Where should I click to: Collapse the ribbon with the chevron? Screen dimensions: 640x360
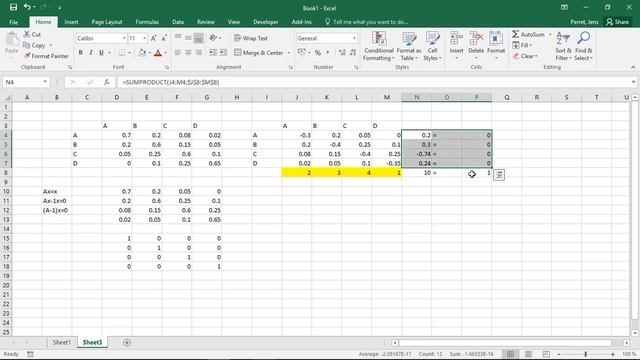tap(633, 67)
